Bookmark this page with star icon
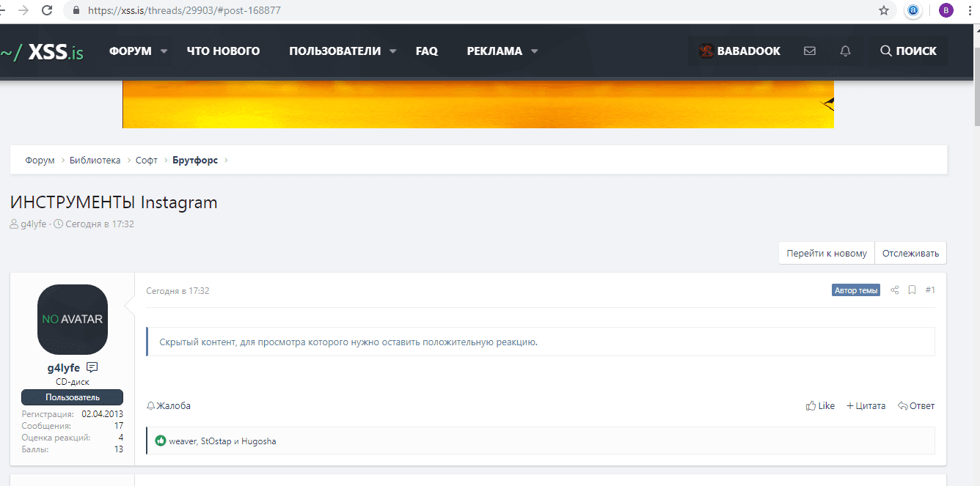980x486 pixels. 884,11
